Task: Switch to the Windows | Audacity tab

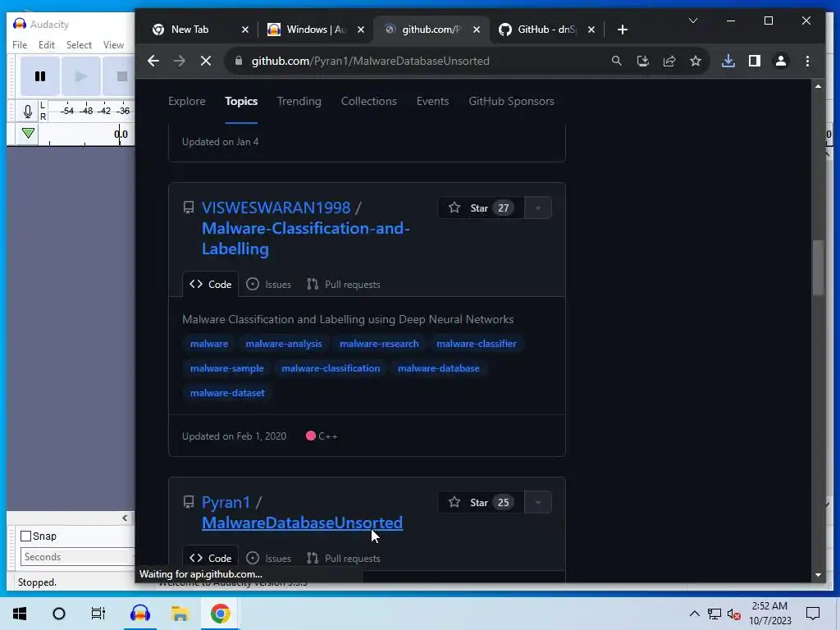Action: coord(316,30)
